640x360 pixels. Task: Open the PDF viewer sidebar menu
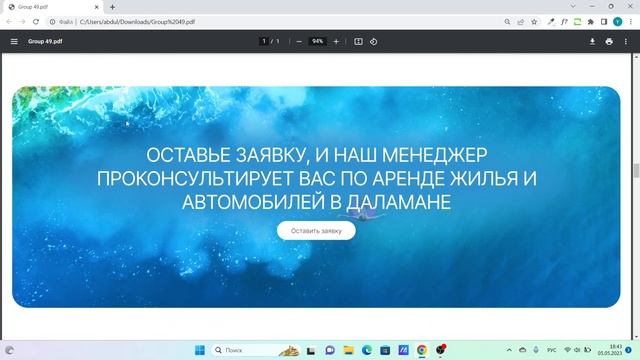pyautogui.click(x=14, y=41)
